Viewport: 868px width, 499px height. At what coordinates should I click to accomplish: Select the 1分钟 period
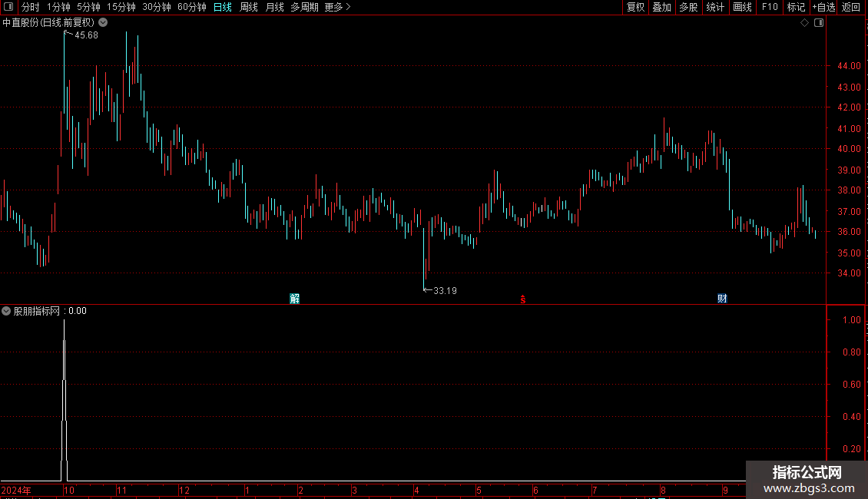tap(58, 7)
